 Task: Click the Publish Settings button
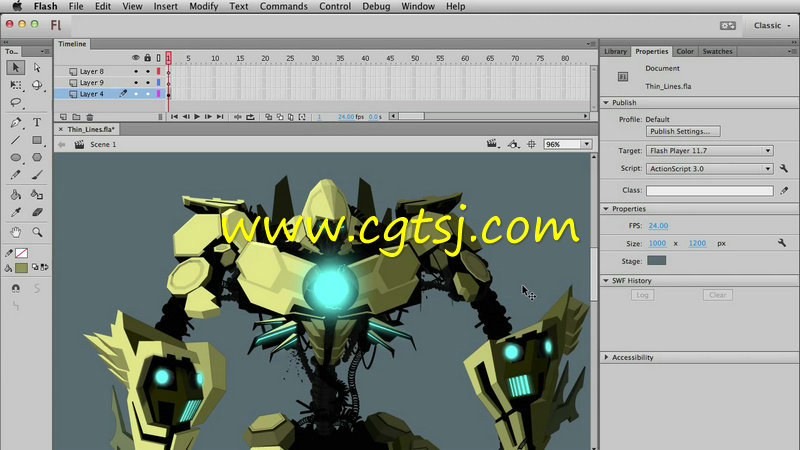point(683,131)
